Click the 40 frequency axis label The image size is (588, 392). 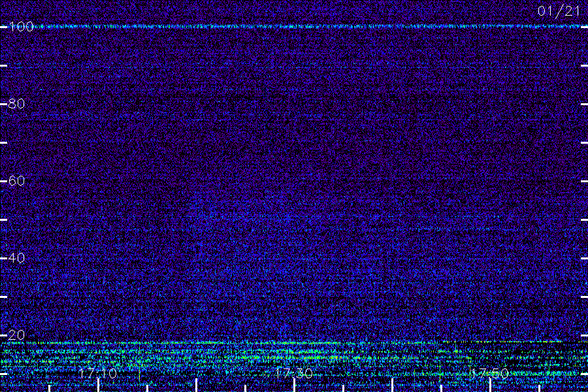16,258
